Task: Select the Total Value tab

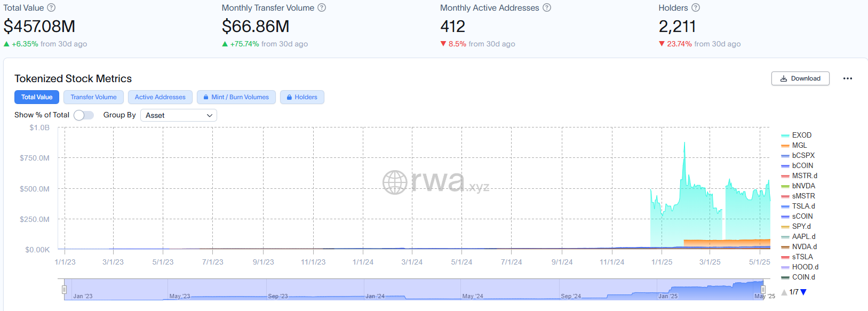Action: (x=37, y=97)
